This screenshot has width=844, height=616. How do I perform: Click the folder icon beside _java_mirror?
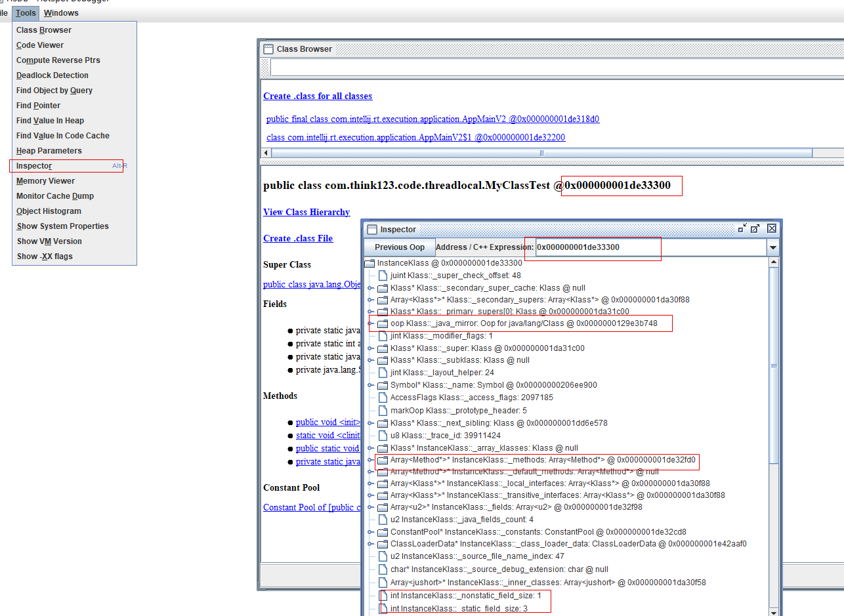[x=383, y=323]
